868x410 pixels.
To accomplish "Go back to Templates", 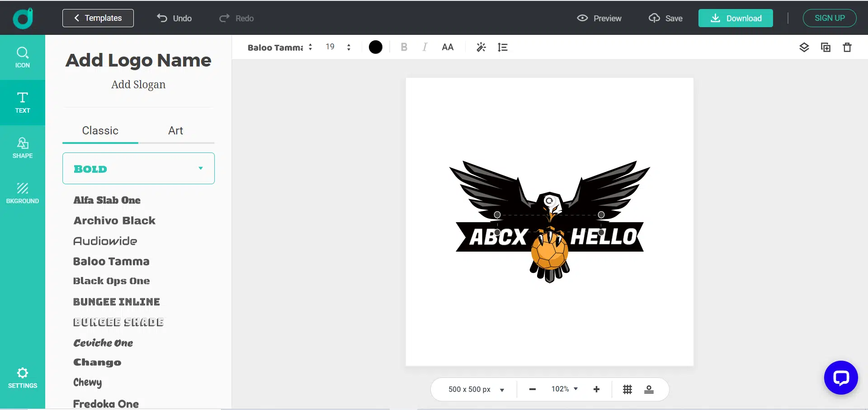I will pyautogui.click(x=98, y=18).
